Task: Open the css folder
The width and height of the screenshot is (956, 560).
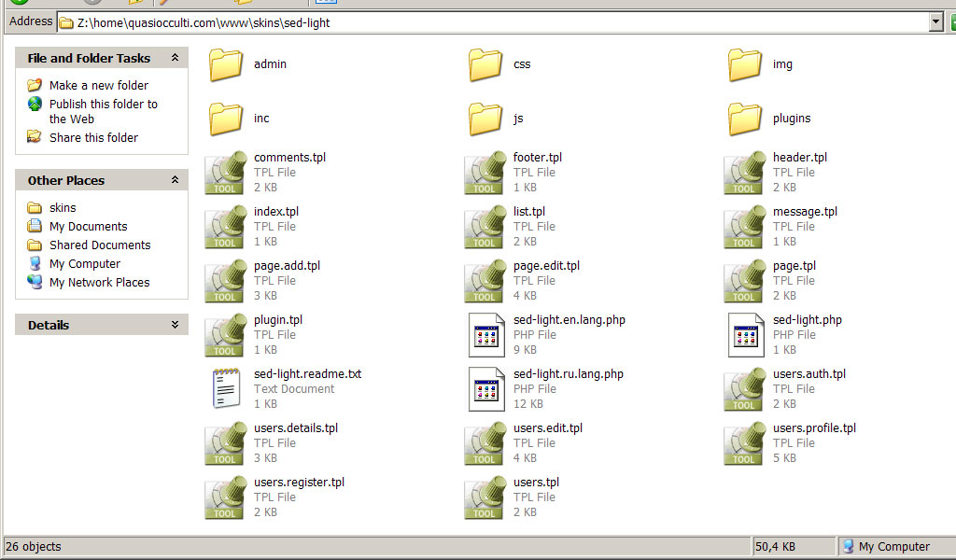Action: tap(485, 65)
